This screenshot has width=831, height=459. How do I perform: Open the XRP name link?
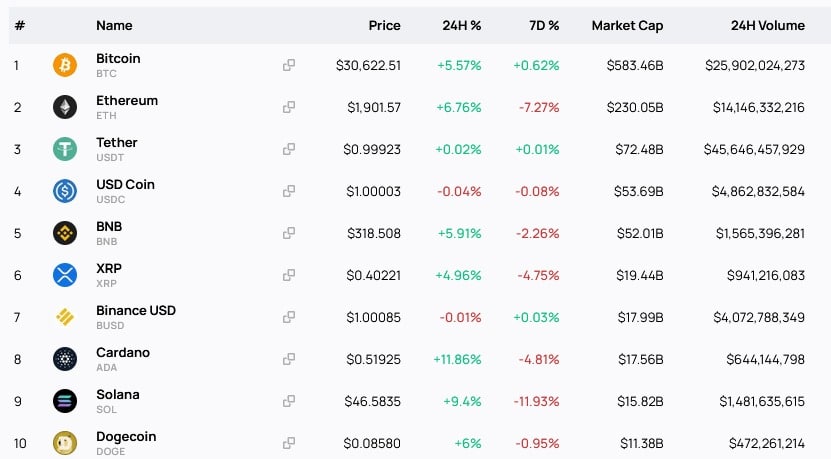point(109,268)
